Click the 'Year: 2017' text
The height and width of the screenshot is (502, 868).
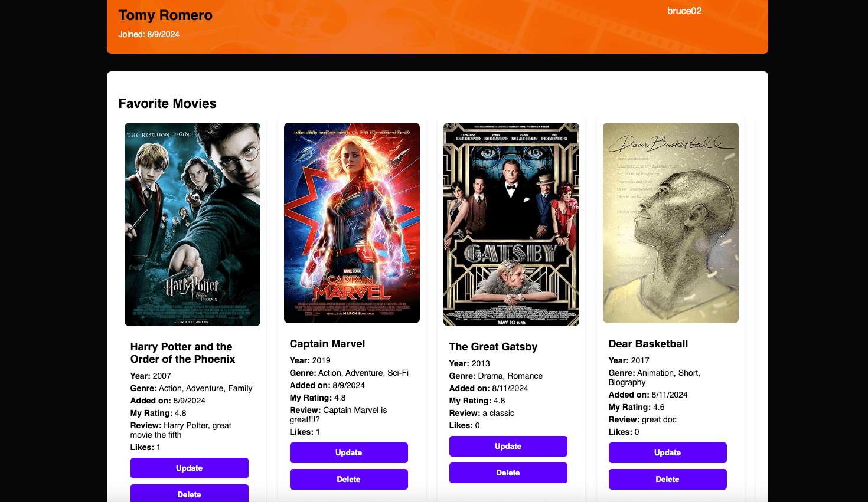point(629,360)
